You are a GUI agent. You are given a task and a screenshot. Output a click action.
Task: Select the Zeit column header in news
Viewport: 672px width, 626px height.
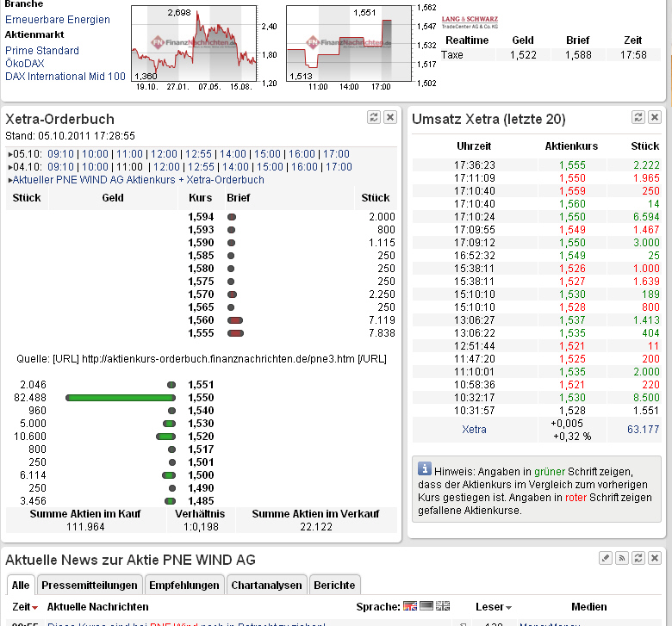point(21,607)
